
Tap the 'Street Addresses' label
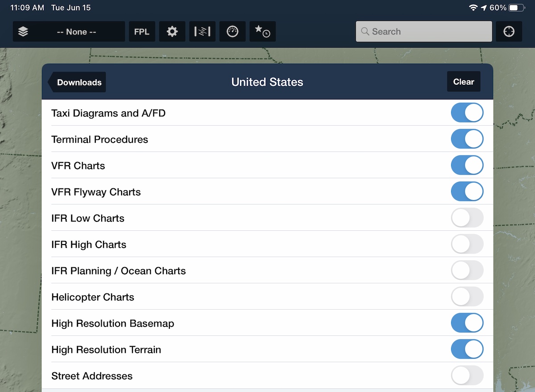click(x=92, y=376)
